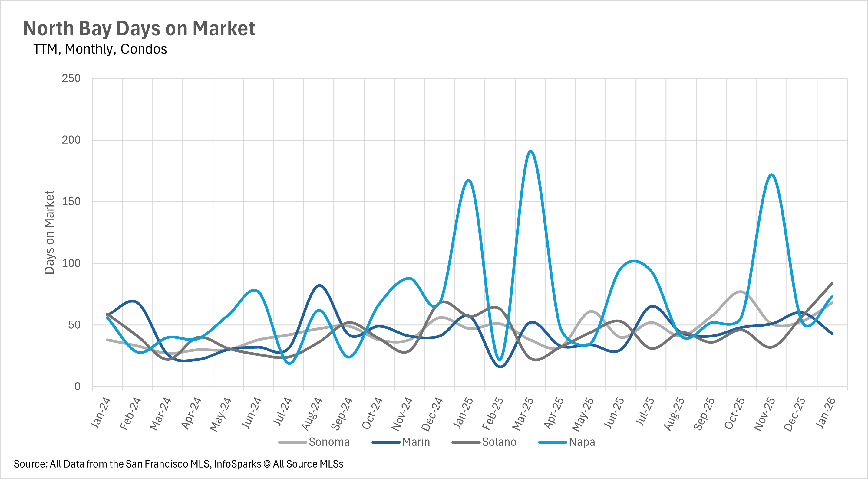Viewport: 868px width, 479px height.
Task: Click the Napa peak near Mar-25
Action: (x=531, y=151)
